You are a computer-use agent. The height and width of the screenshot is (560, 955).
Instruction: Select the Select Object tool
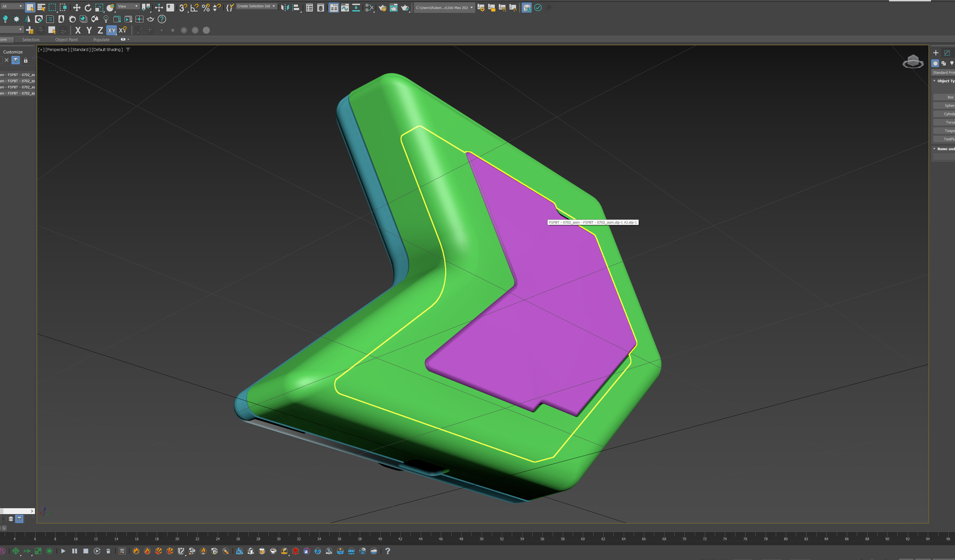(30, 7)
